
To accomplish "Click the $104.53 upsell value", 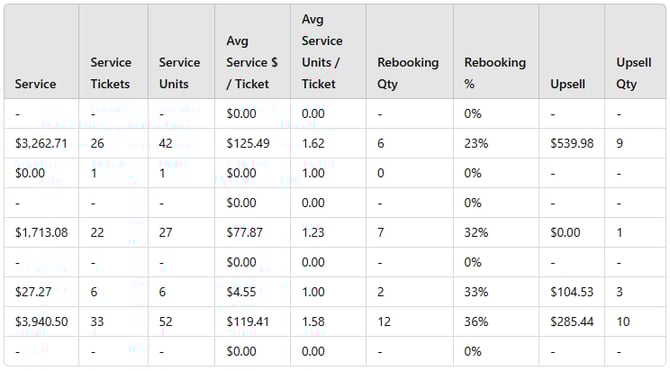I will click(572, 292).
